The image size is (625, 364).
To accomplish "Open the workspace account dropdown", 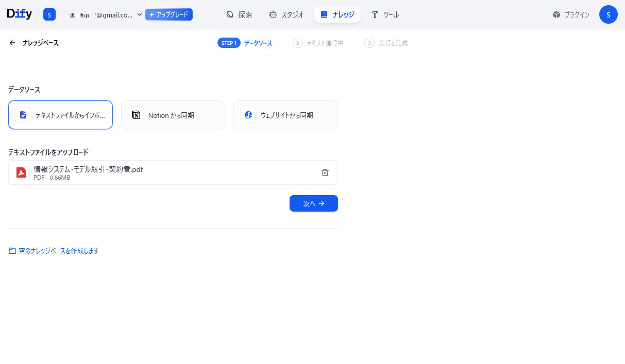I will tap(139, 14).
